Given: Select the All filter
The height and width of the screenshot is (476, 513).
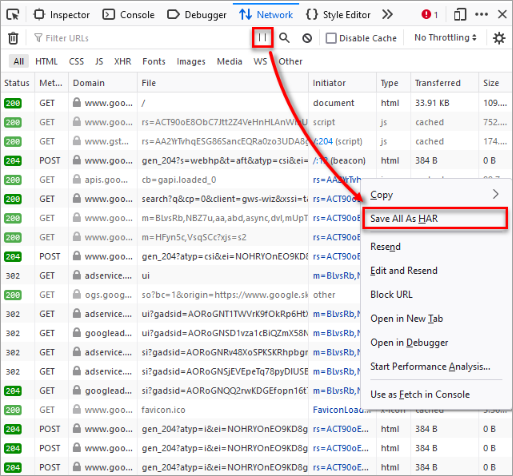Looking at the screenshot, I should 19,61.
